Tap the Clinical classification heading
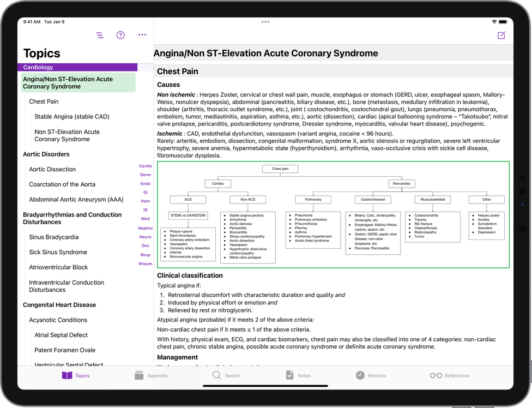 coord(190,275)
